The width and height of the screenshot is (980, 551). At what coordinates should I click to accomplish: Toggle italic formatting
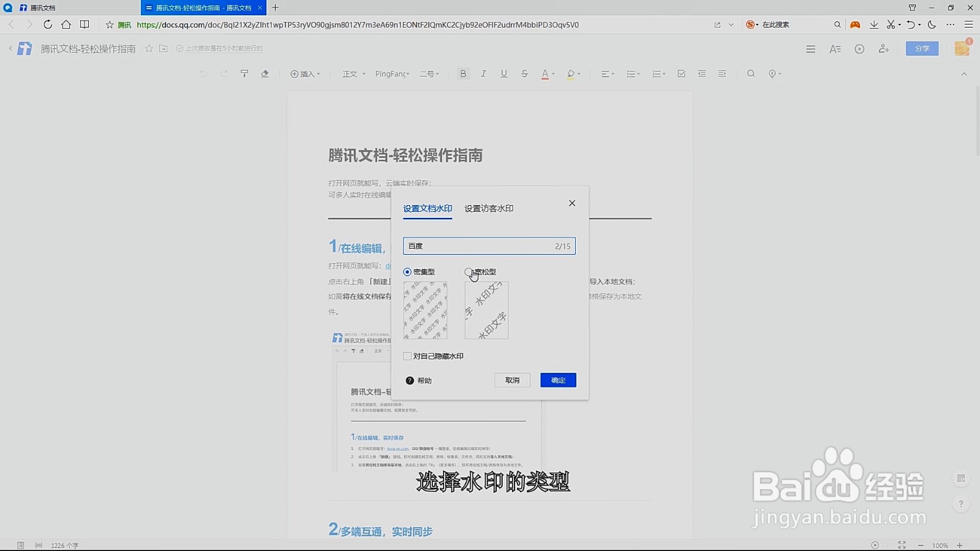483,74
